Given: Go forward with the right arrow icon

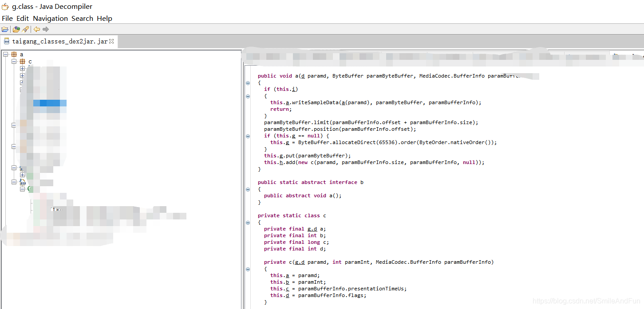Looking at the screenshot, I should point(46,29).
